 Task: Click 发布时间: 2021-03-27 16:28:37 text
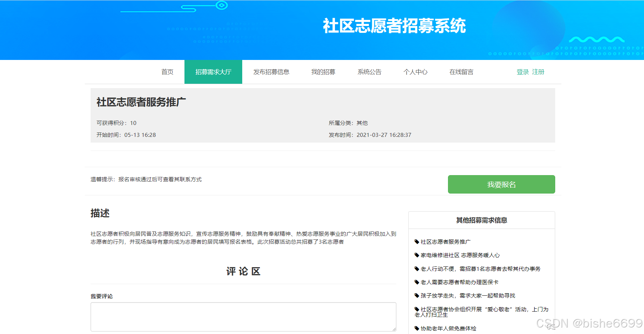click(x=370, y=135)
